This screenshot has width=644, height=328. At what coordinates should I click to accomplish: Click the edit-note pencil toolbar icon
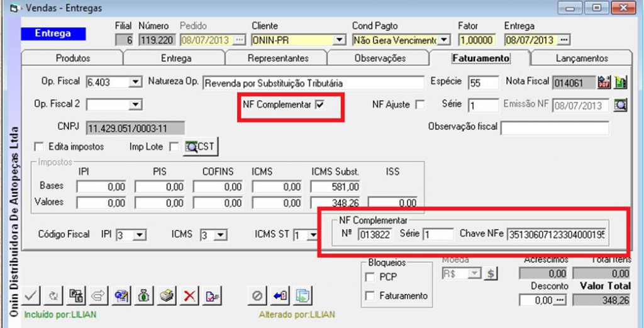(121, 295)
